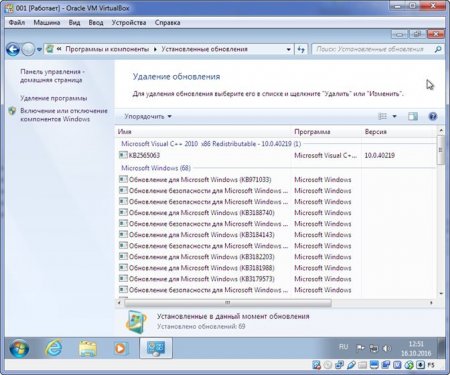Open the Машина menu
Viewport: 450px width, 375px height.
(x=47, y=23)
